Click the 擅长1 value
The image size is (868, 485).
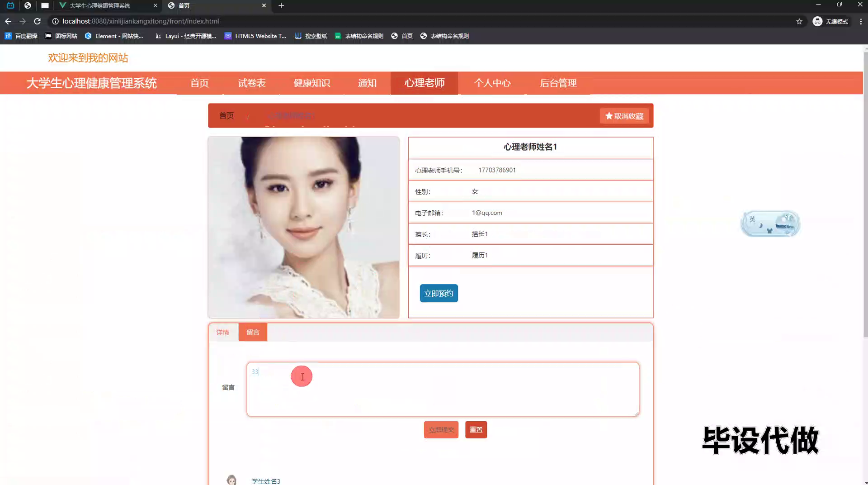tap(480, 234)
